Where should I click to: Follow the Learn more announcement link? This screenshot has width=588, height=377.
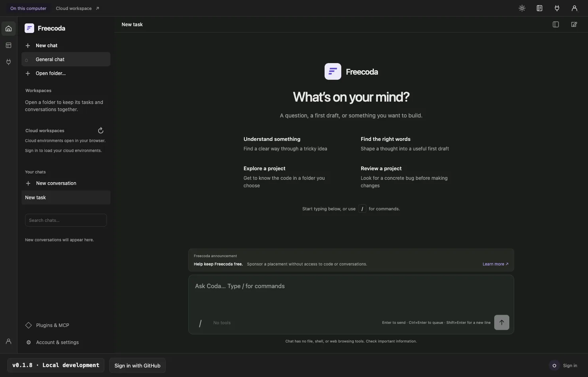coord(495,264)
